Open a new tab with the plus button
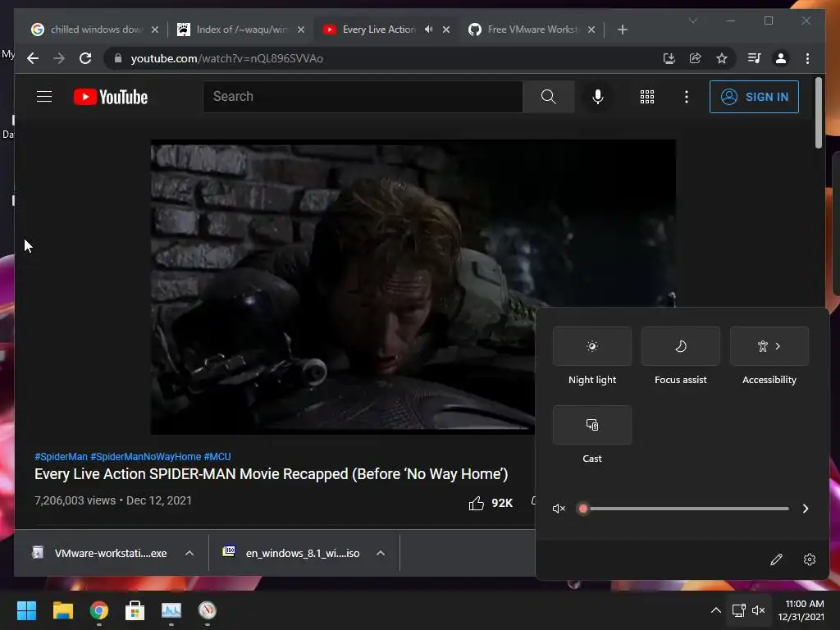840x630 pixels. [622, 30]
